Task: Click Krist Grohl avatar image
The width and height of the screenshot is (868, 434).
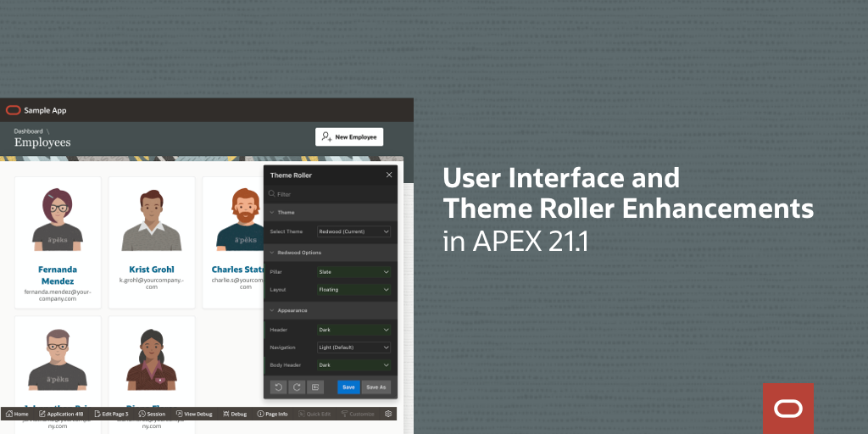Action: pos(152,220)
